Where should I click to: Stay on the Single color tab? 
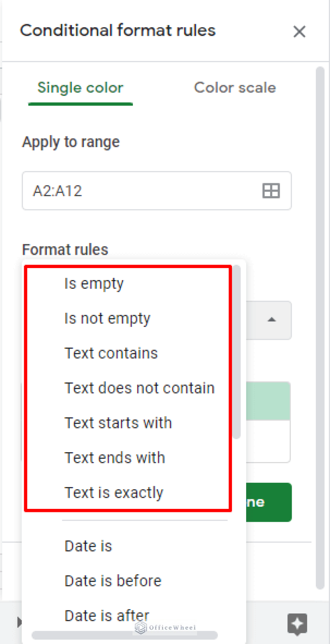[80, 88]
